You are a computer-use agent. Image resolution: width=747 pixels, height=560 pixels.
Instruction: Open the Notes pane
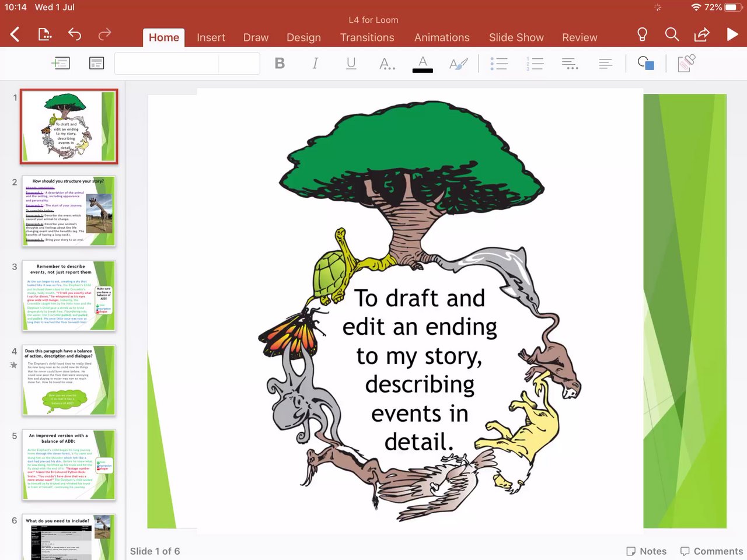coord(646,551)
